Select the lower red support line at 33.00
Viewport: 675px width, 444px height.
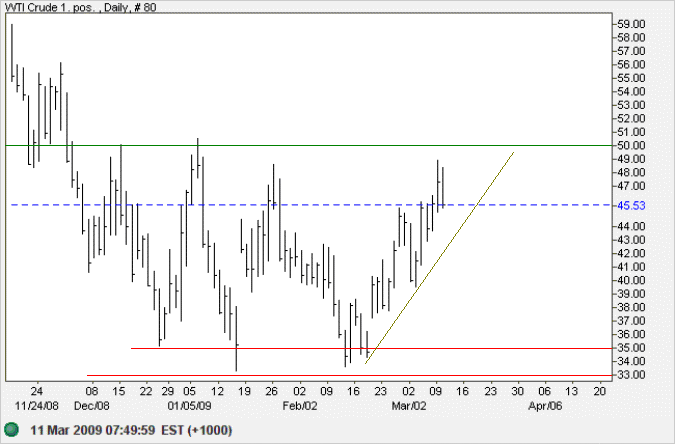pos(349,375)
